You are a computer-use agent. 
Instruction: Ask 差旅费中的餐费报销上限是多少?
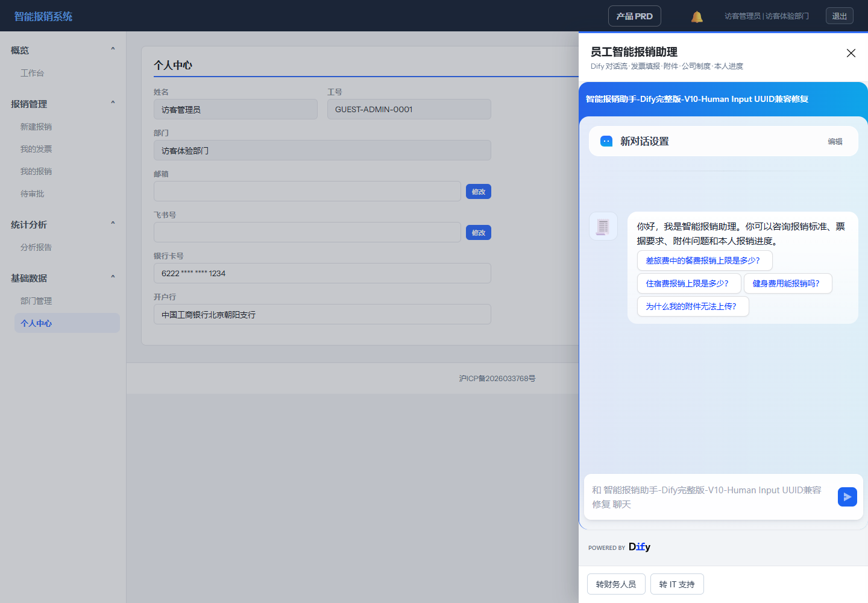point(705,260)
